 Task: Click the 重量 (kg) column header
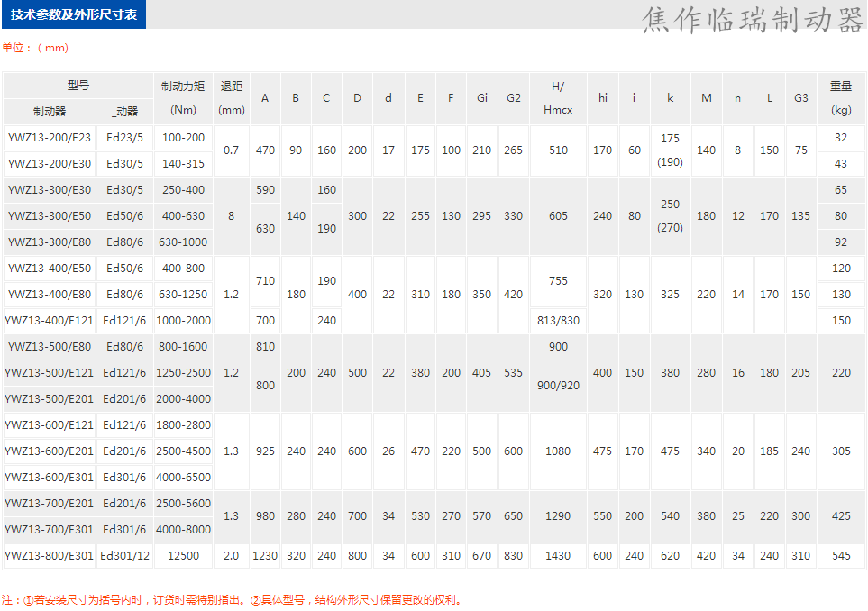tap(841, 98)
